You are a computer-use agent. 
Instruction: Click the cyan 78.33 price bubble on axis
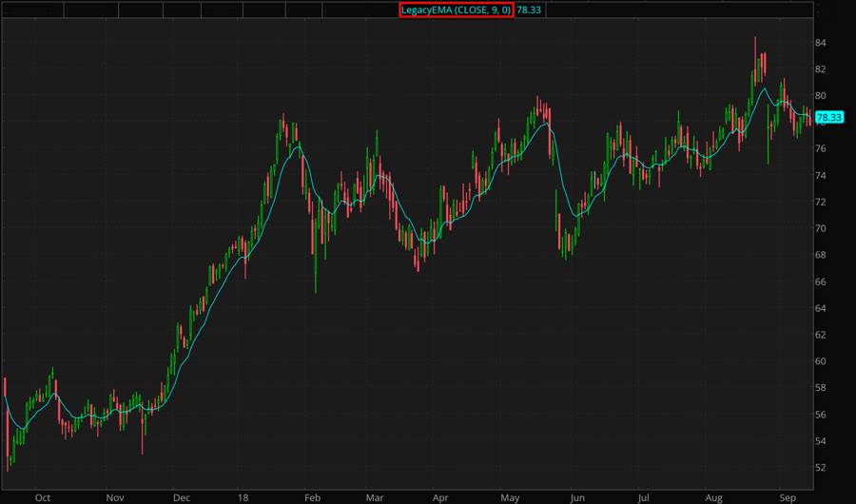tap(829, 117)
